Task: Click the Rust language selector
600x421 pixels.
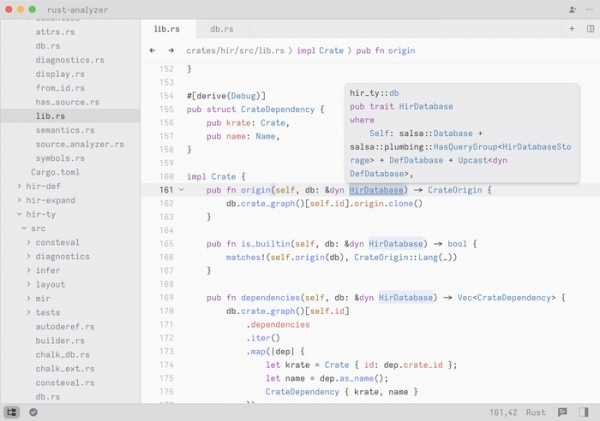Action: coord(536,411)
